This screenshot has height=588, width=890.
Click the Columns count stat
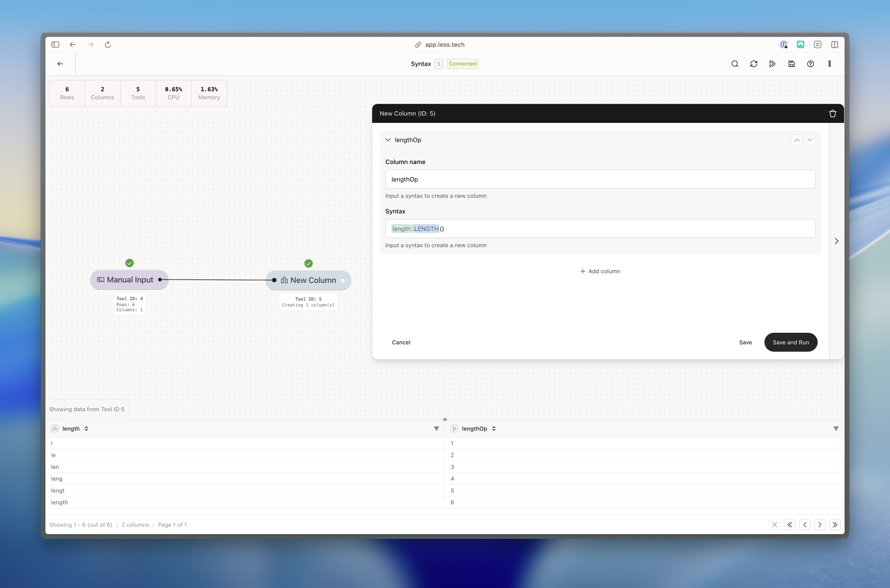[x=103, y=93]
